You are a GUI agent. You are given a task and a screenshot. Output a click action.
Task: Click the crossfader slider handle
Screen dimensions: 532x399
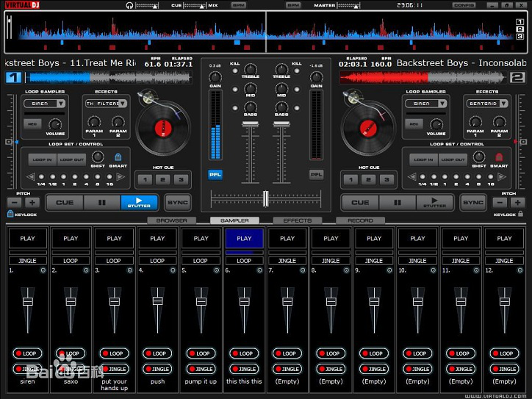pyautogui.click(x=266, y=198)
